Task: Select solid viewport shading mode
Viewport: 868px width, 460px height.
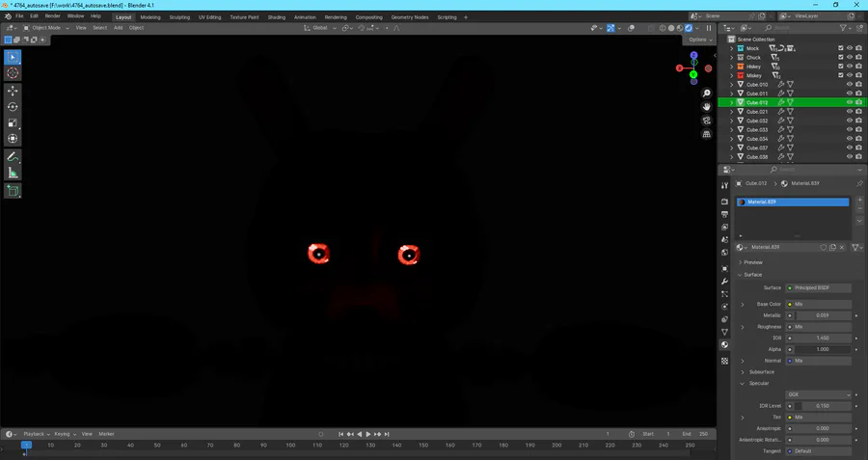Action: click(x=671, y=28)
